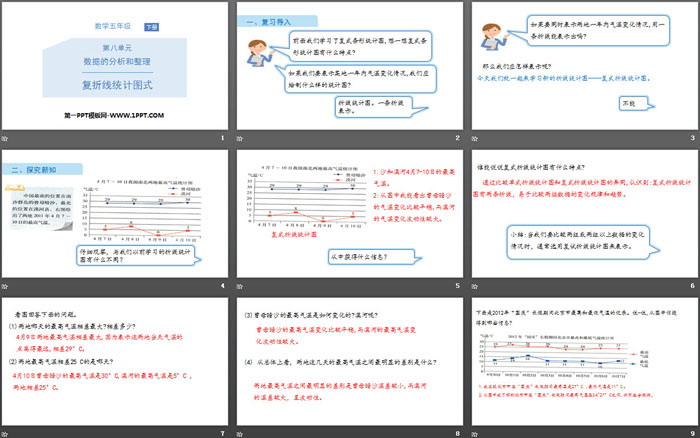Select the title slide thumbnail 复折线统计图式
The width and height of the screenshot is (700, 438).
coord(115,65)
